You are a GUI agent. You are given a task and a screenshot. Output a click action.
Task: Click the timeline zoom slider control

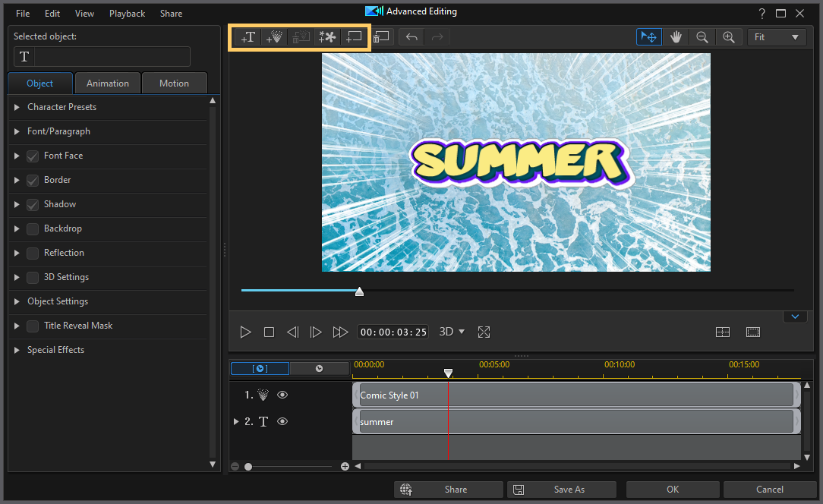tap(248, 466)
